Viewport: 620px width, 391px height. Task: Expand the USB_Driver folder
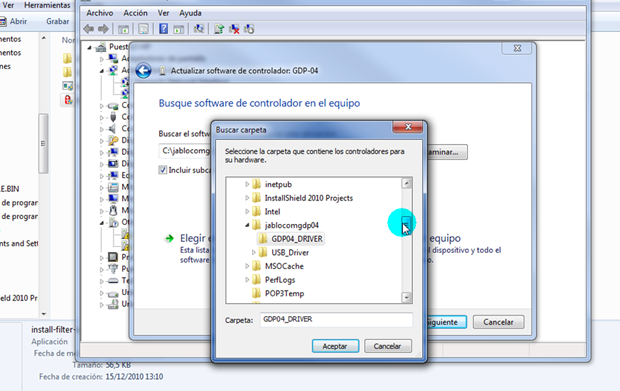click(254, 252)
